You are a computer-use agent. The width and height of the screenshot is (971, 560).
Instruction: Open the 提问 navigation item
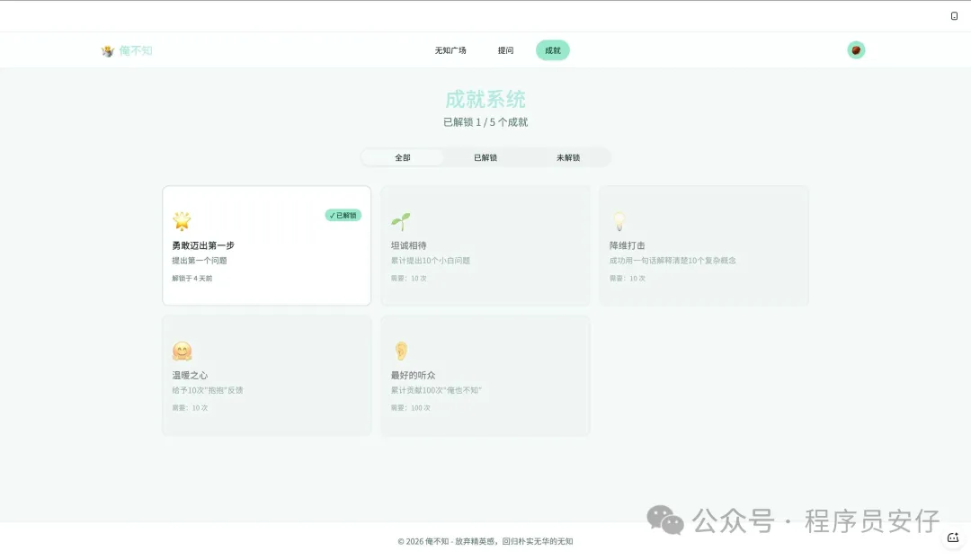506,50
